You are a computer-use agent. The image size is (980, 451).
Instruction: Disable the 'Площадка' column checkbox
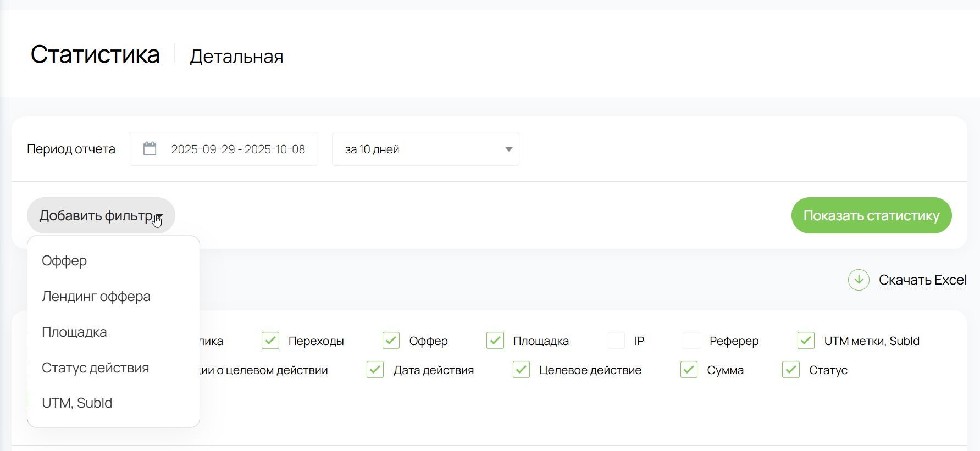point(495,341)
